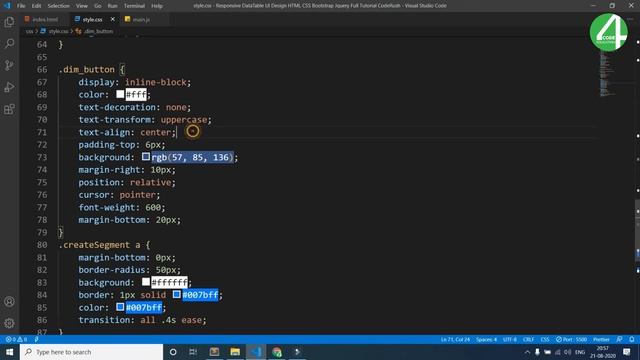This screenshot has height=360, width=640.
Task: Open the View menu
Action: (x=82, y=6)
